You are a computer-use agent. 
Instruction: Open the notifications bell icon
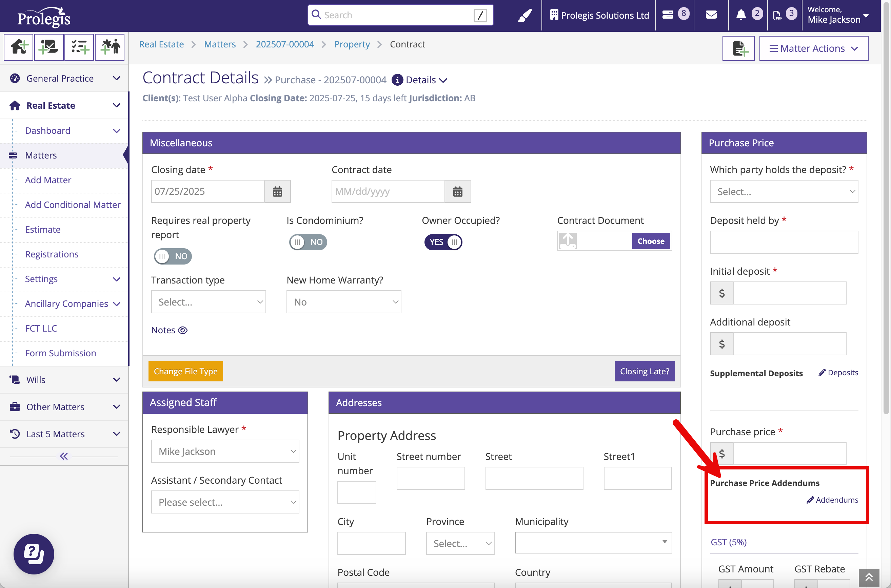point(740,15)
